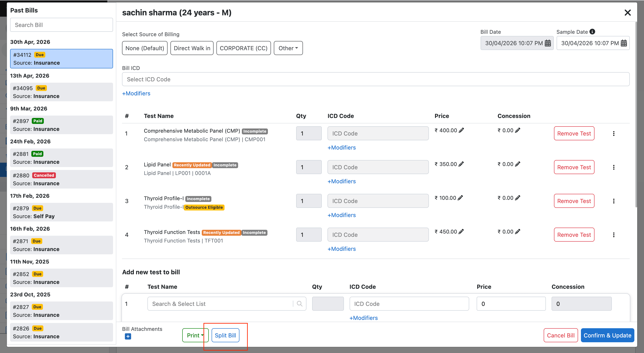Select Direct Walk in billing source
644x353 pixels.
tap(192, 48)
